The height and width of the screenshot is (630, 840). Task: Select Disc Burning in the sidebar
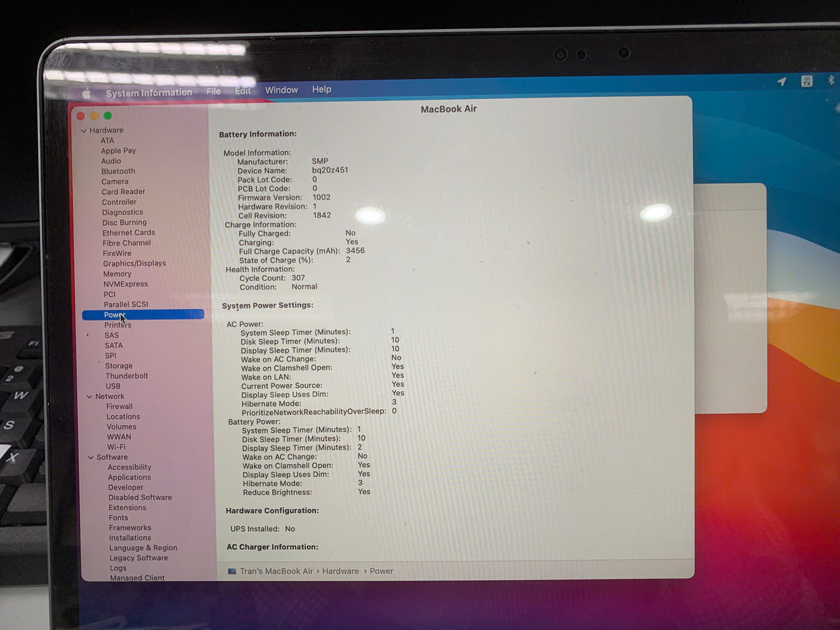[125, 222]
